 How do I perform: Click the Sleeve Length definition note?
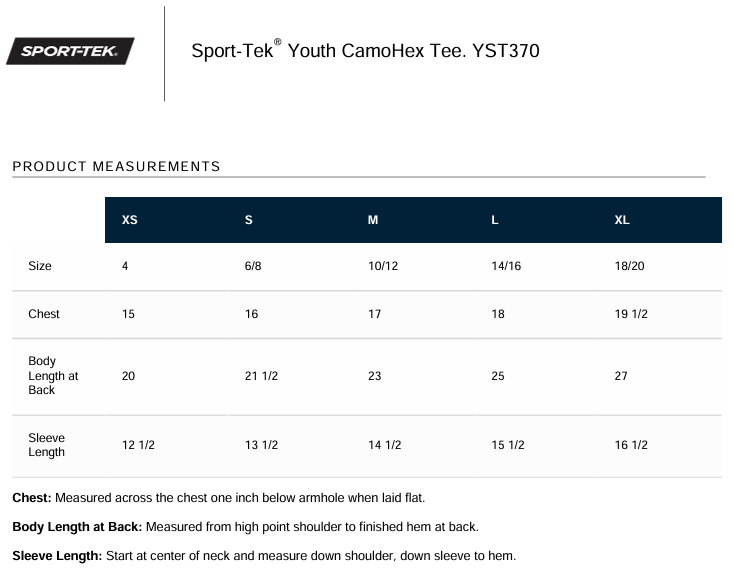264,556
